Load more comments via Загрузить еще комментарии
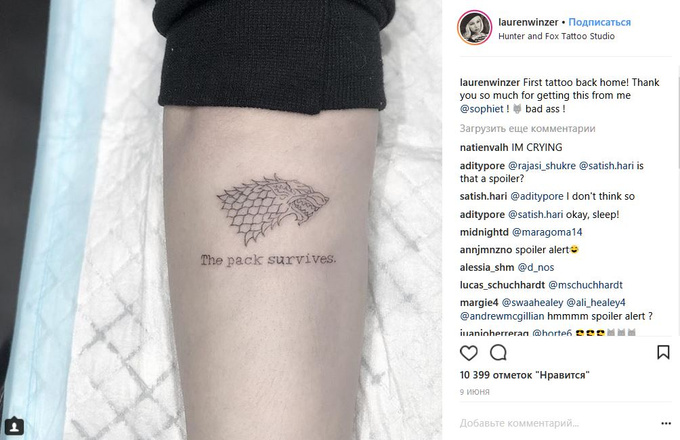The height and width of the screenshot is (440, 680). pos(527,129)
